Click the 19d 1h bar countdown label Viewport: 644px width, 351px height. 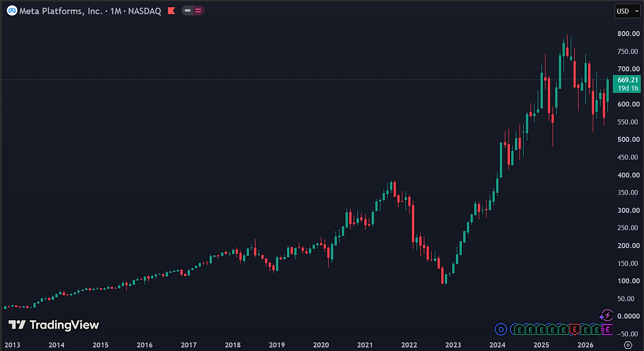tap(628, 88)
